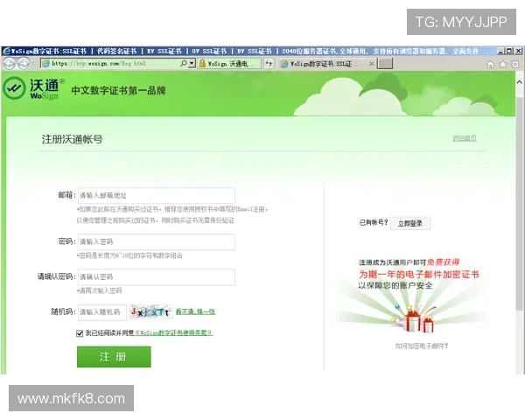525x420 pixels.
Task: Click the refresh/compatibility arrows icon
Action: 269,63
